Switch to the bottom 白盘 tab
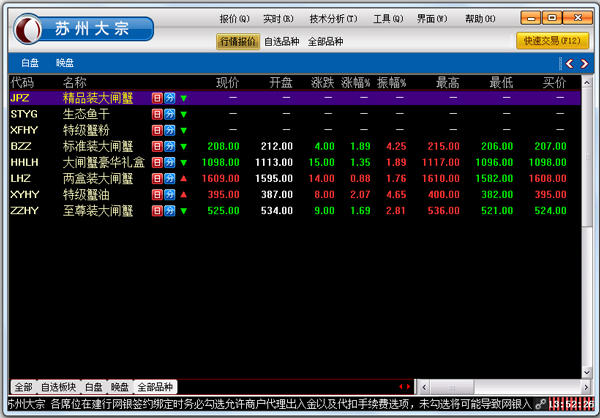Viewport: 600px width, 418px height. tap(94, 387)
